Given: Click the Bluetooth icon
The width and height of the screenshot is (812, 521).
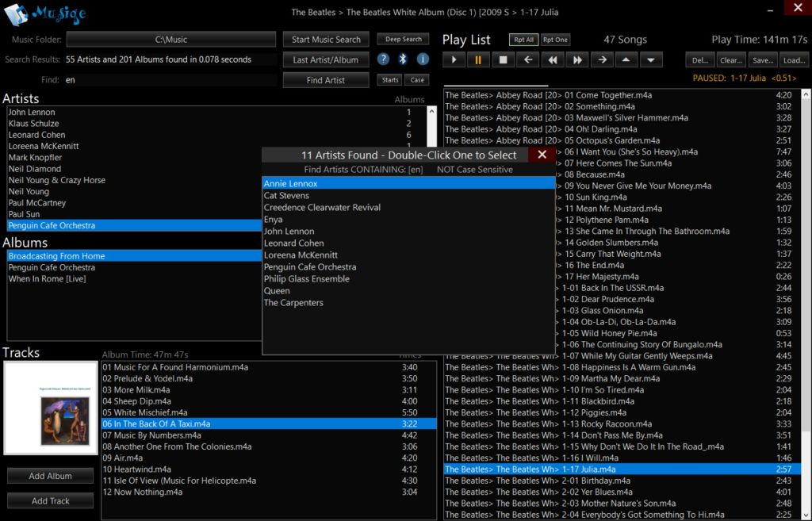Looking at the screenshot, I should tap(403, 59).
